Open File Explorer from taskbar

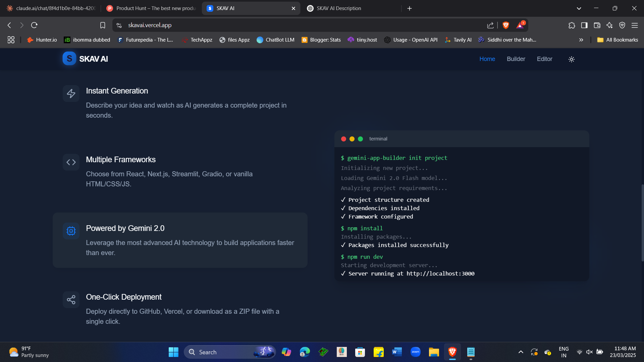pyautogui.click(x=434, y=352)
